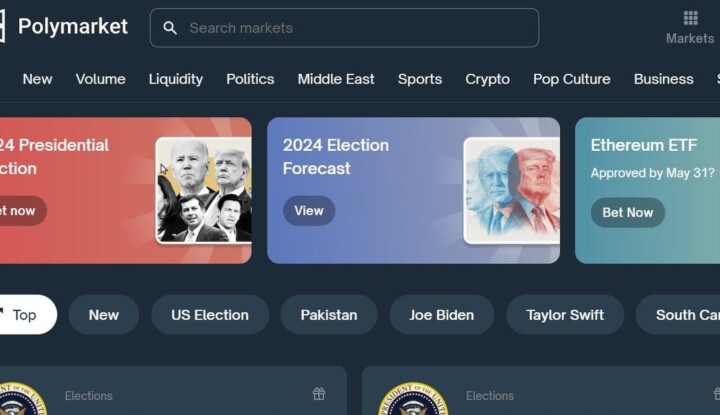Open the Middle East category
The width and height of the screenshot is (720, 415).
click(336, 79)
